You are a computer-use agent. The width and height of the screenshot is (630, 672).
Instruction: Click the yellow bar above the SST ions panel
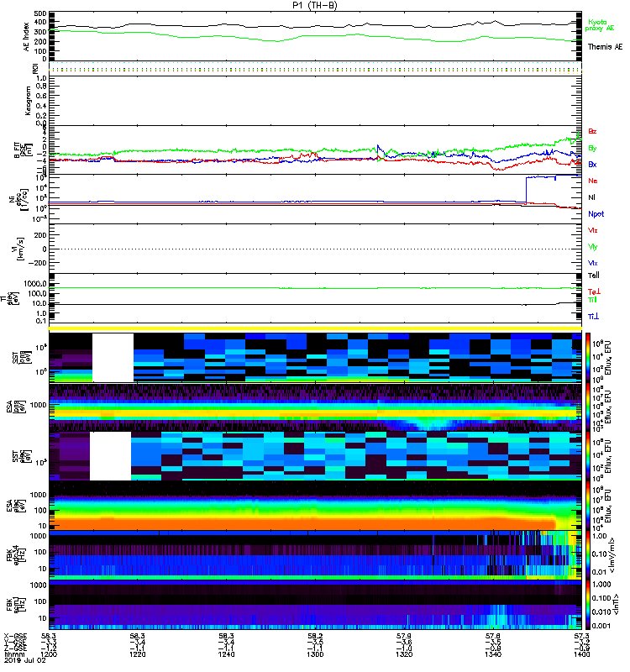[x=315, y=328]
